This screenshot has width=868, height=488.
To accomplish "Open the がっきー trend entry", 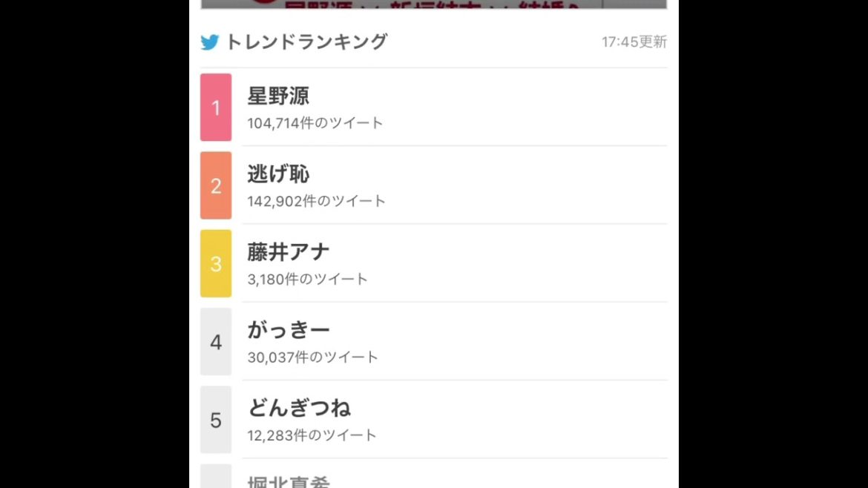I will click(289, 330).
